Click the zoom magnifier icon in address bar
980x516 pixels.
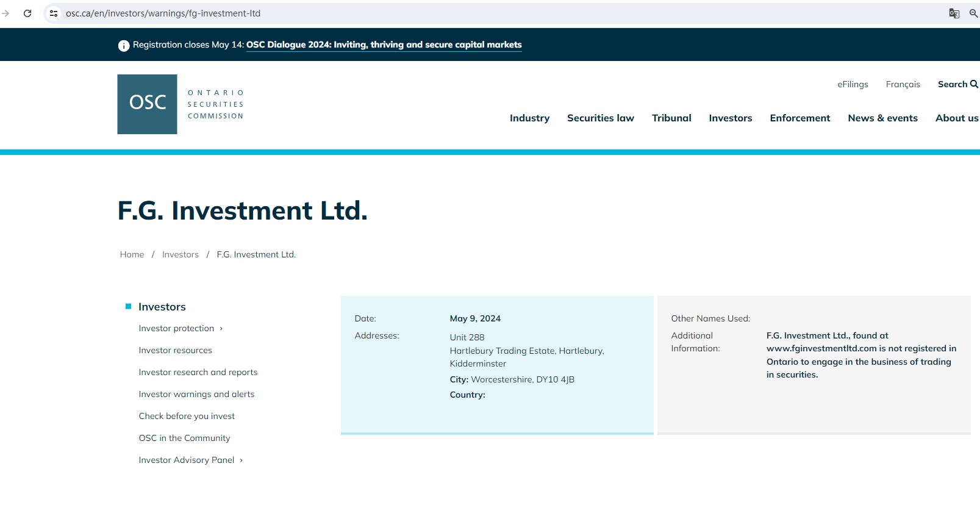974,13
